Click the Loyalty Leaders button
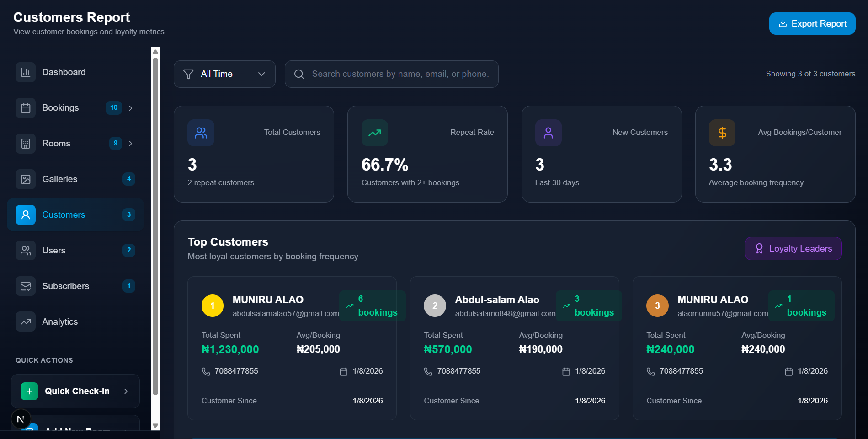 coord(793,249)
